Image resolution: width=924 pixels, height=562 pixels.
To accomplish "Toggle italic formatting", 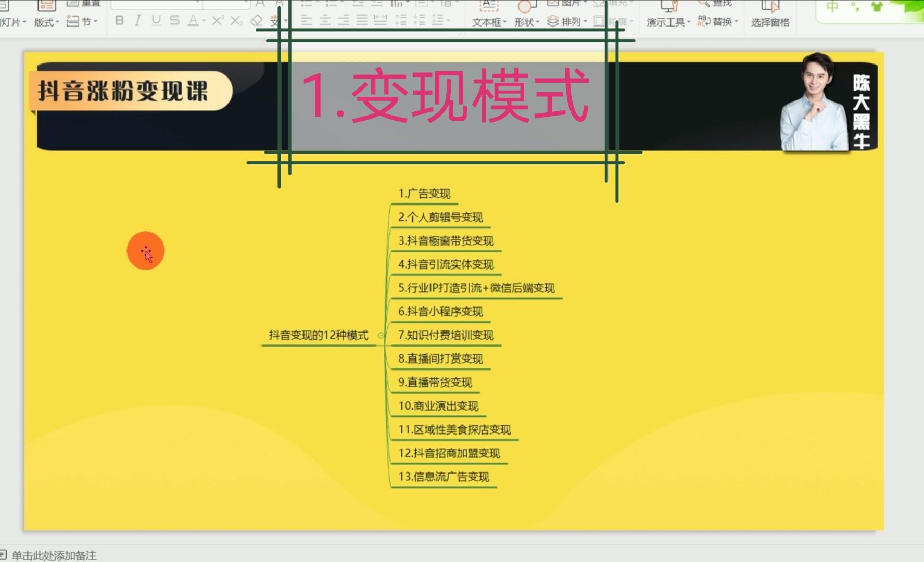I will (137, 21).
